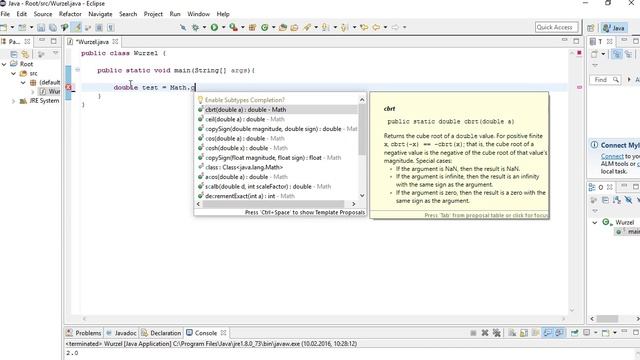Click the Open Perspective icon
Screen dimensions: 640x360
pyautogui.click(x=591, y=28)
